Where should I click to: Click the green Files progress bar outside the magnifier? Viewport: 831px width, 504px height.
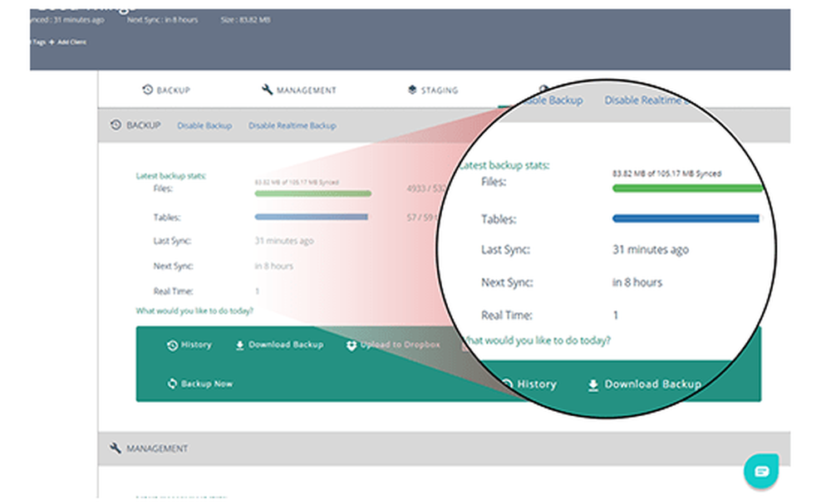[312, 193]
